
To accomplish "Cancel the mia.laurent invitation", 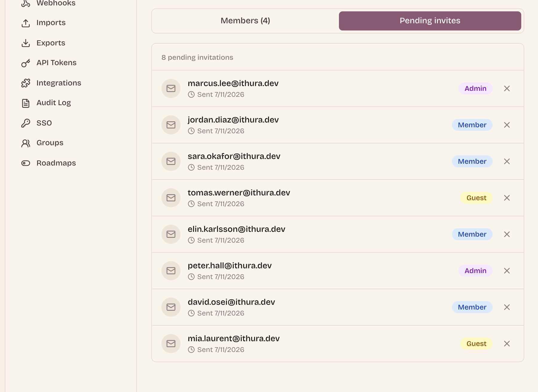I will point(507,344).
